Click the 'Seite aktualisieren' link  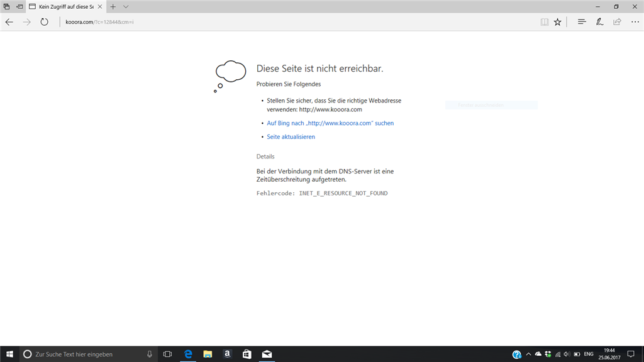click(291, 136)
